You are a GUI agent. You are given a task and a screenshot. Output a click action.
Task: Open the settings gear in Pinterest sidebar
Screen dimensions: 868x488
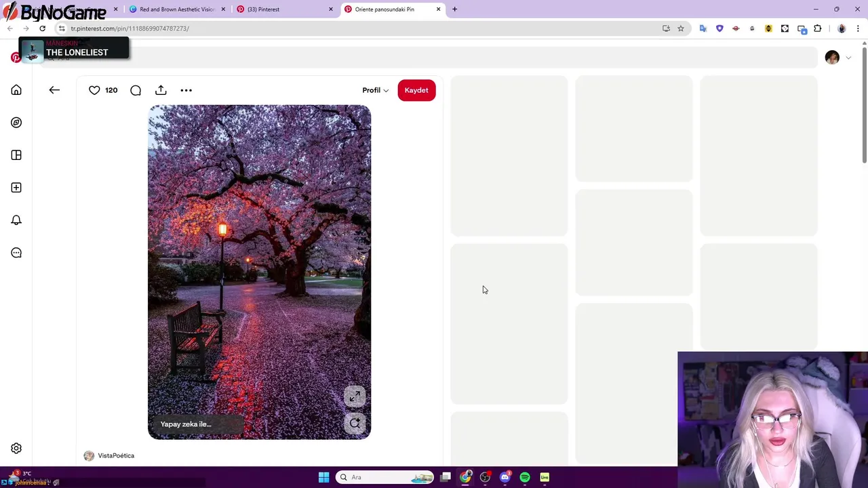(x=16, y=448)
